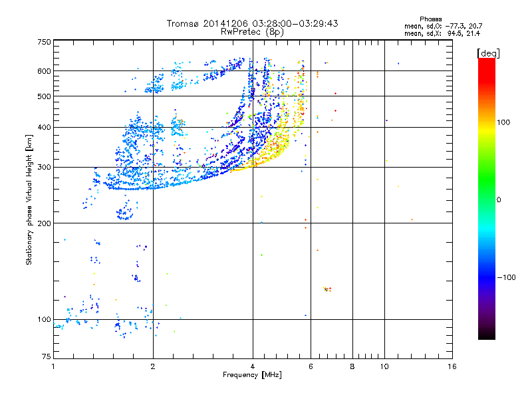Click the x-axis tick label '4'

click(x=253, y=366)
